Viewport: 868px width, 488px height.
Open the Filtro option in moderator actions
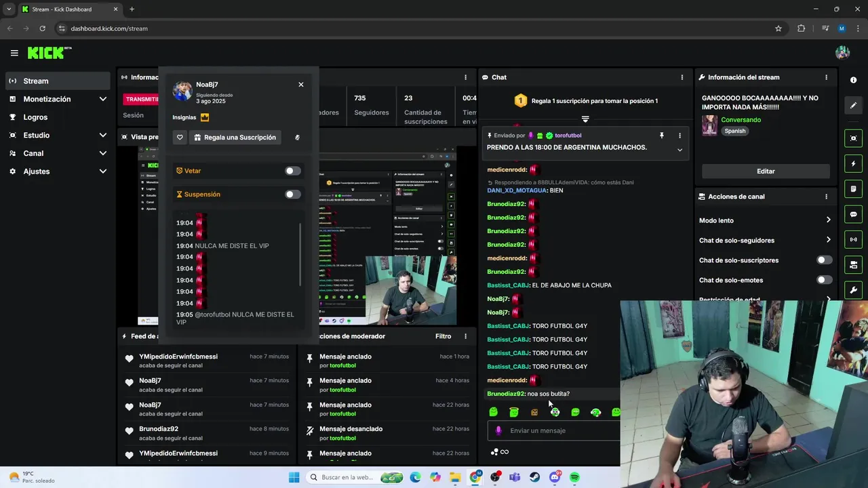click(443, 336)
